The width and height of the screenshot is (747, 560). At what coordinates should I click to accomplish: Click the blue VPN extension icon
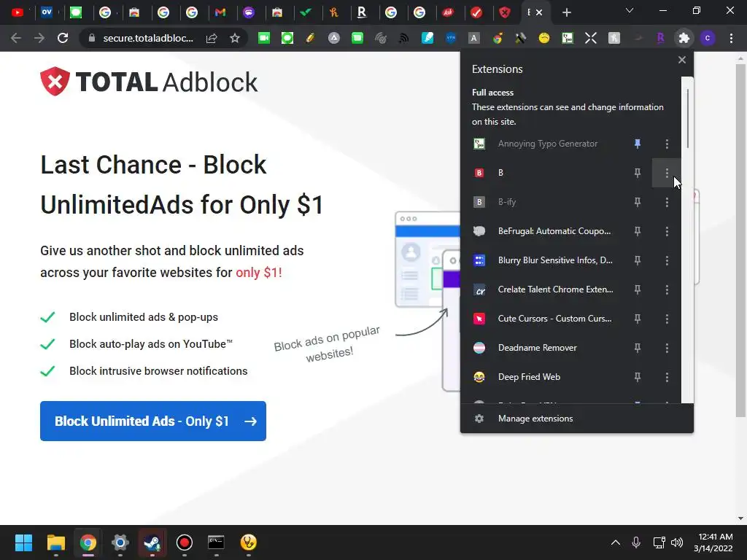(451, 38)
